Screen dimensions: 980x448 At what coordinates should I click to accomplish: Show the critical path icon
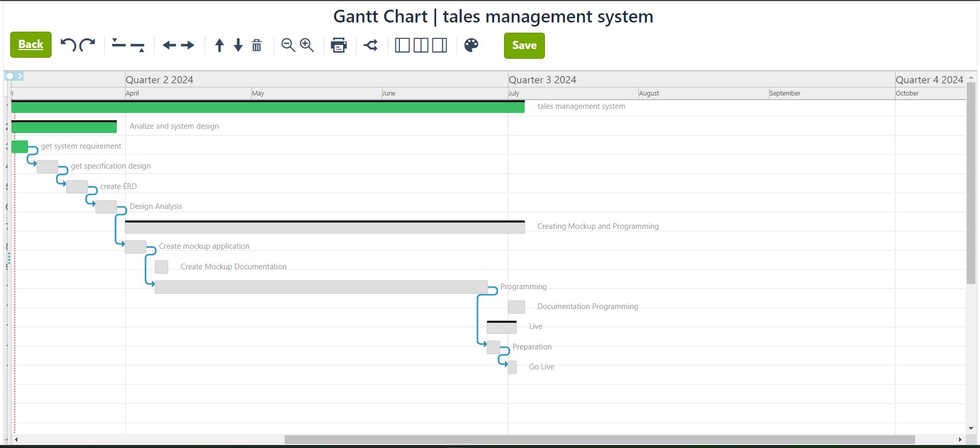371,45
